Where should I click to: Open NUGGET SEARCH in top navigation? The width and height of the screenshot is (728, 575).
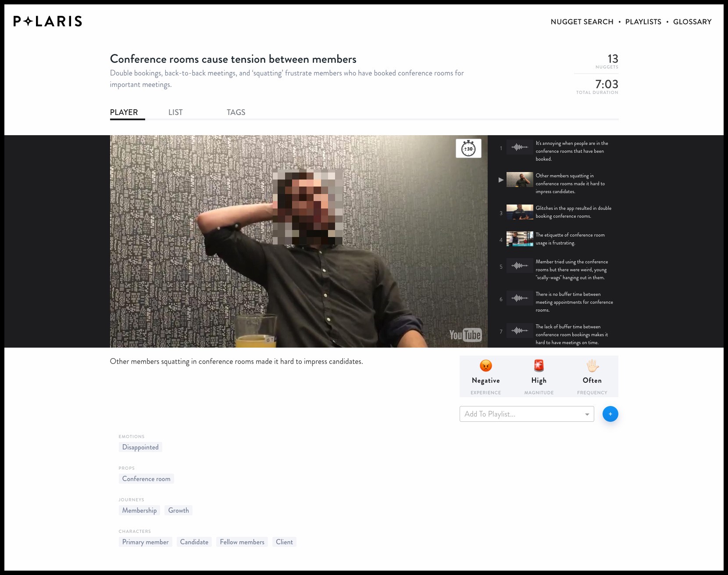(x=582, y=22)
